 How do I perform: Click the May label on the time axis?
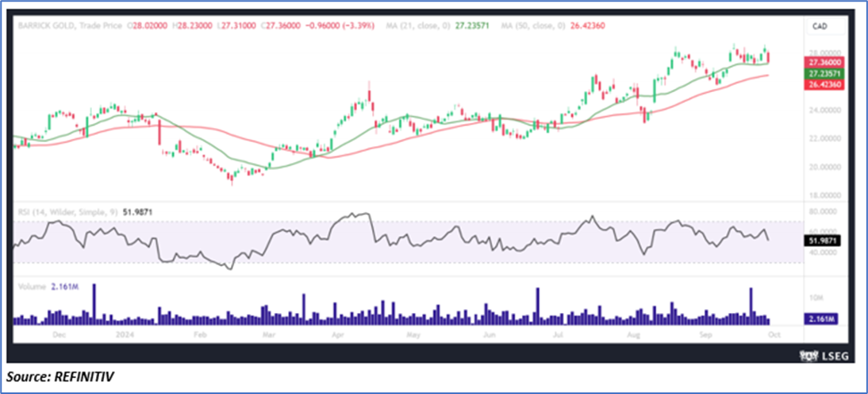pyautogui.click(x=413, y=335)
